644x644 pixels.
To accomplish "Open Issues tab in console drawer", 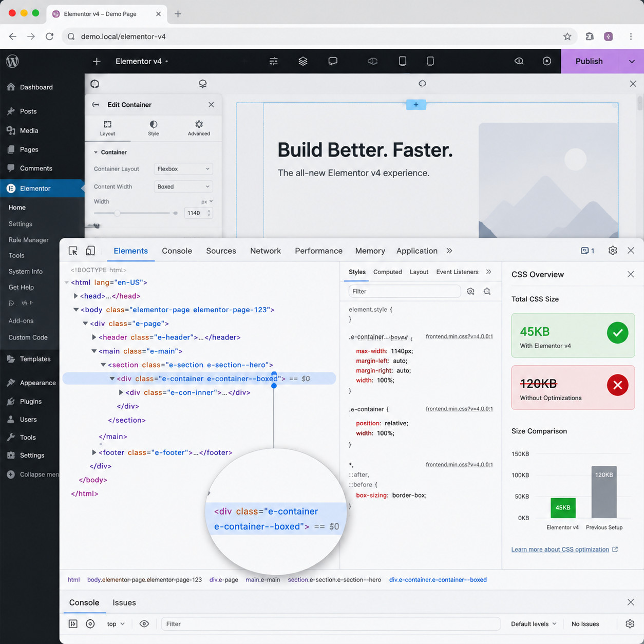I will (x=124, y=602).
